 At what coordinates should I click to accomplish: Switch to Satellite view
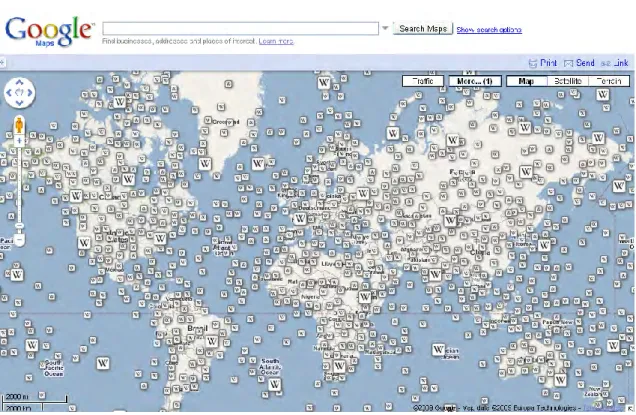(x=567, y=81)
